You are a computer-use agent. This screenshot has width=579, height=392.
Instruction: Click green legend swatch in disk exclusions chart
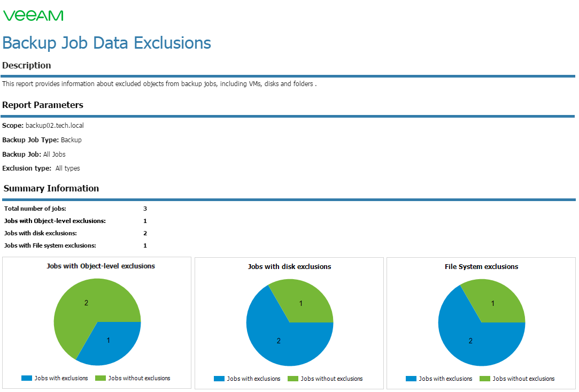pos(293,379)
